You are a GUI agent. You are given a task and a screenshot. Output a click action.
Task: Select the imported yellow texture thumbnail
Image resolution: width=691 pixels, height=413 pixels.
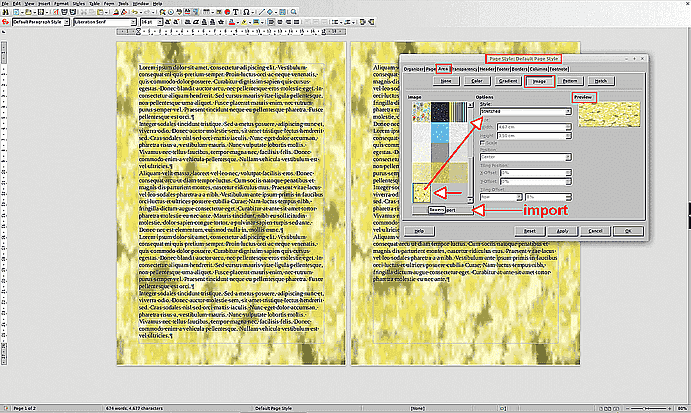click(x=421, y=193)
